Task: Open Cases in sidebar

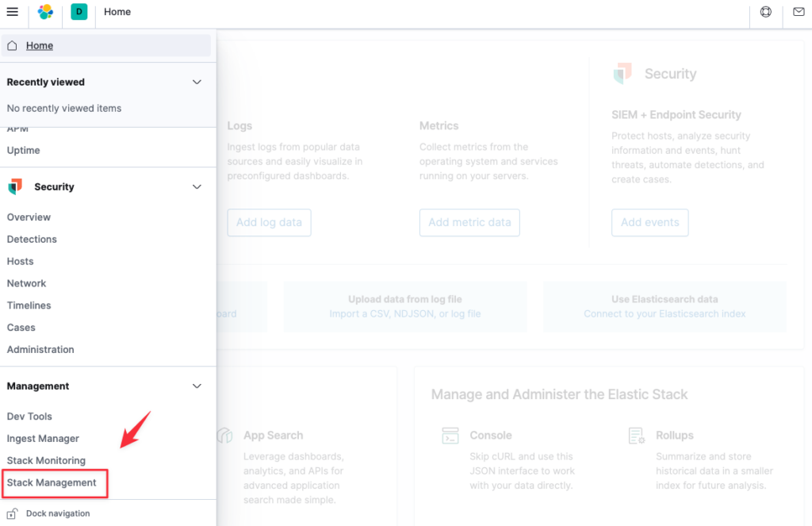Action: pos(21,328)
